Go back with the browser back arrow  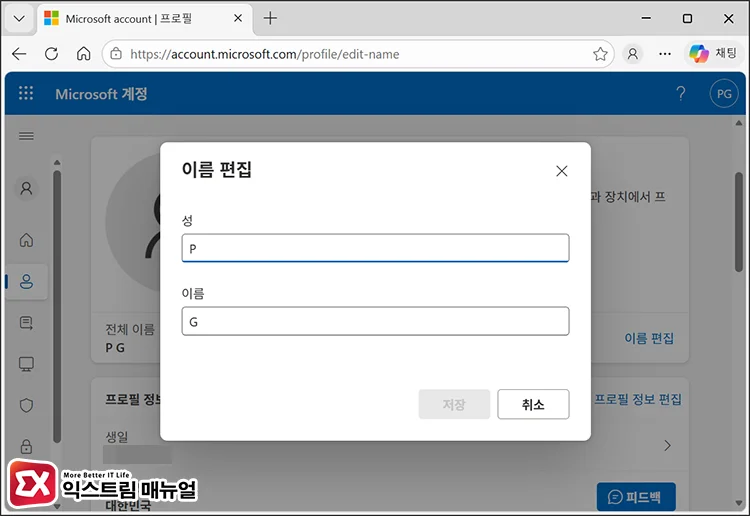20,54
